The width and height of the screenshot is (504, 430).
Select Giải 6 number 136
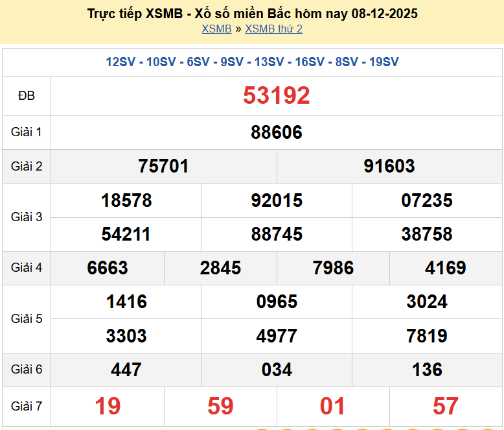pyautogui.click(x=427, y=370)
